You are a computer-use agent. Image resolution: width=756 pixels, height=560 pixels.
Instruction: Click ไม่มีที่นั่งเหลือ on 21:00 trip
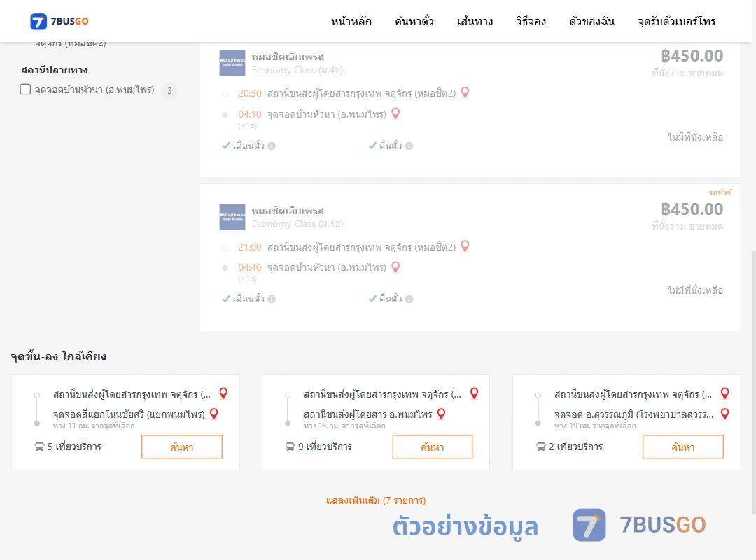695,291
